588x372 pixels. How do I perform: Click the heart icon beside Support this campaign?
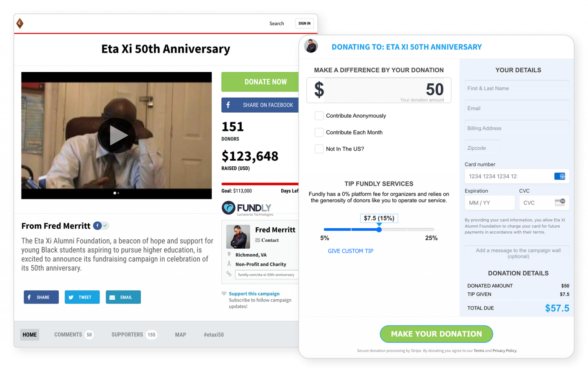coord(224,293)
